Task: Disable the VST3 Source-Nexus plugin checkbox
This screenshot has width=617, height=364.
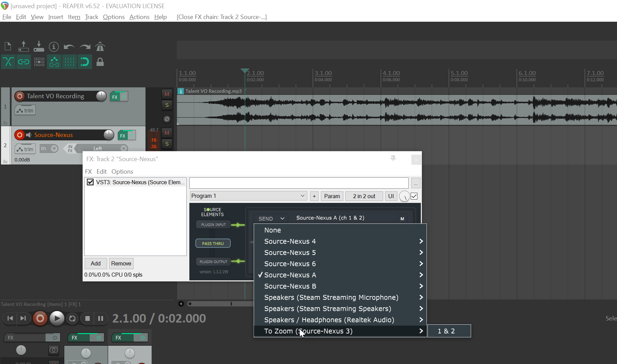Action: [x=90, y=182]
